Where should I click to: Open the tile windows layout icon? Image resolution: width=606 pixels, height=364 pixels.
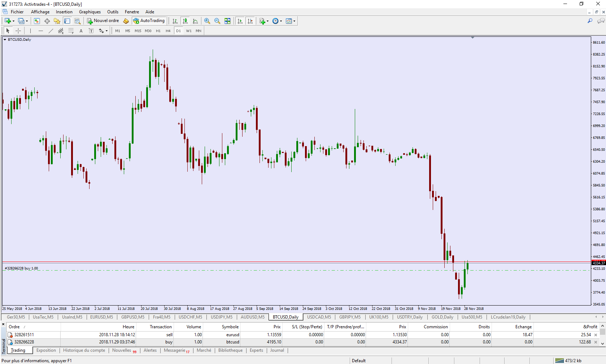(227, 21)
